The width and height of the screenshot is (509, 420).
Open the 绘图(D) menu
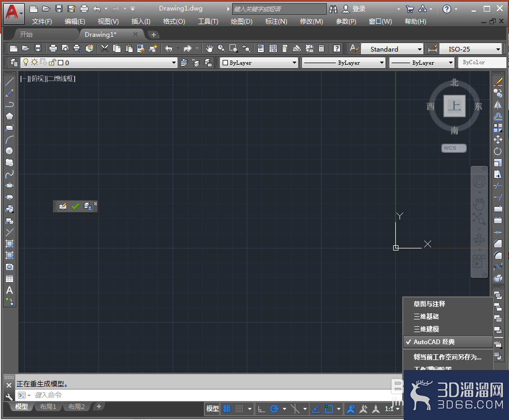pos(242,22)
